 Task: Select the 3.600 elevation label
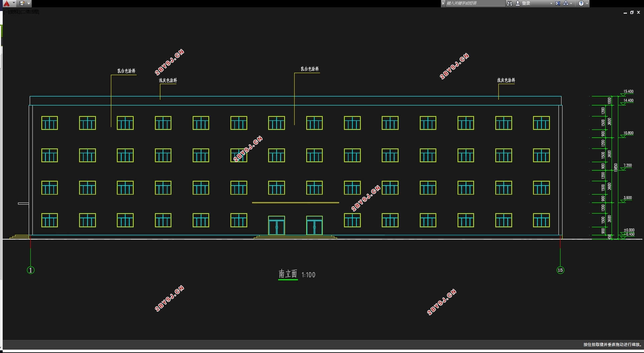[x=628, y=198]
